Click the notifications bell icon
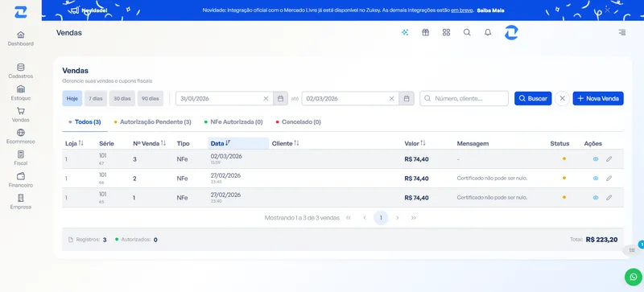Screen dimensions: 644x292 coord(488,32)
